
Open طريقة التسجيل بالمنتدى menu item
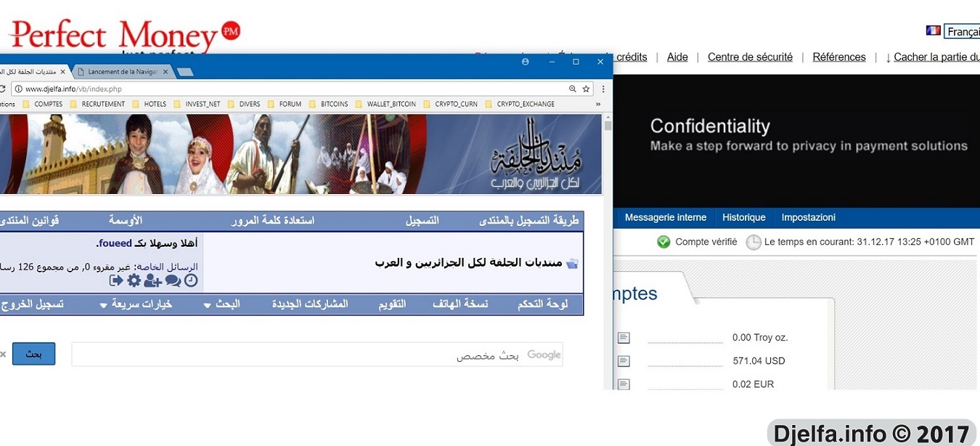pos(529,220)
